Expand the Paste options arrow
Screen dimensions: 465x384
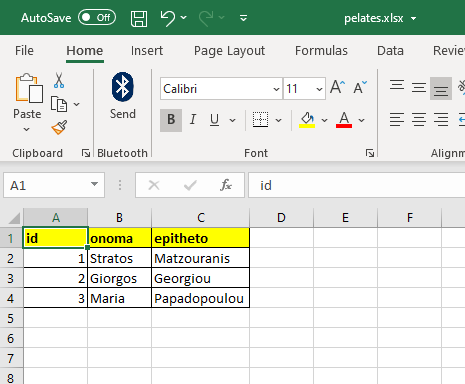click(27, 129)
